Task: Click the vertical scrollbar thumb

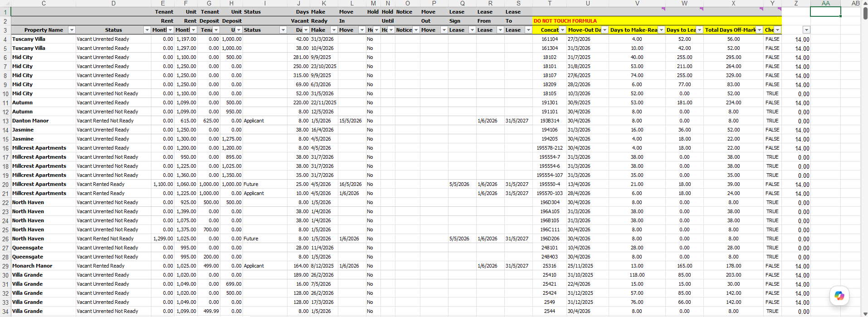Action: pos(865,13)
